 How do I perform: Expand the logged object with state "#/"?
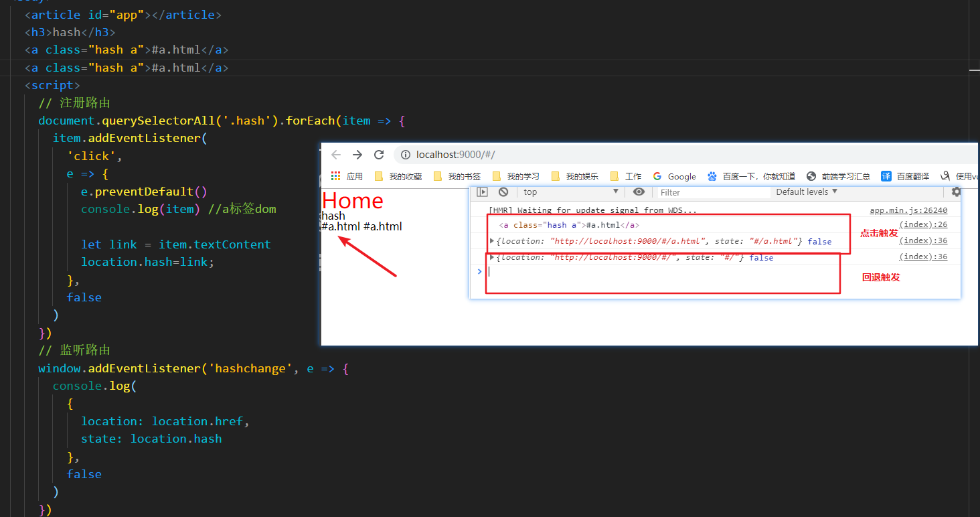[493, 257]
